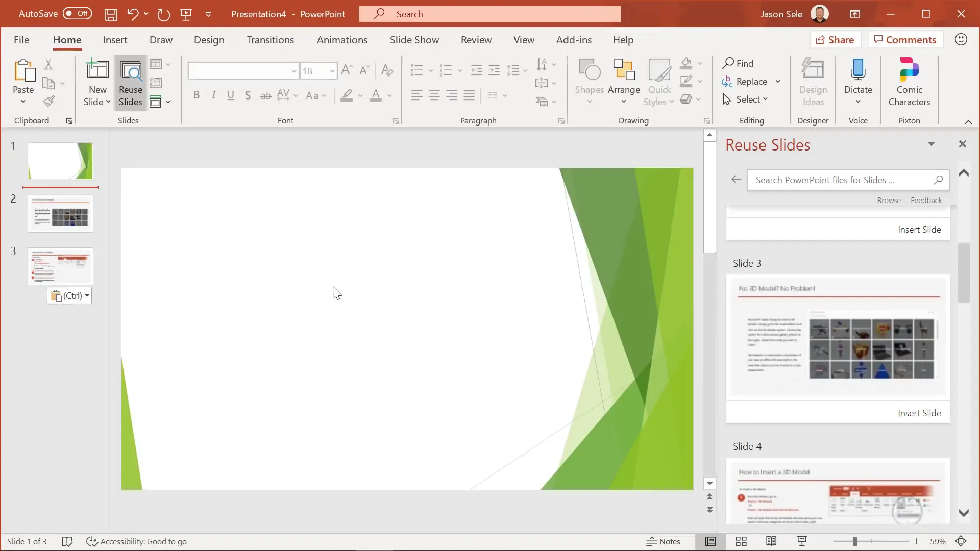Click the Save icon in the title bar
Image resolution: width=980 pixels, height=551 pixels.
pyautogui.click(x=110, y=14)
